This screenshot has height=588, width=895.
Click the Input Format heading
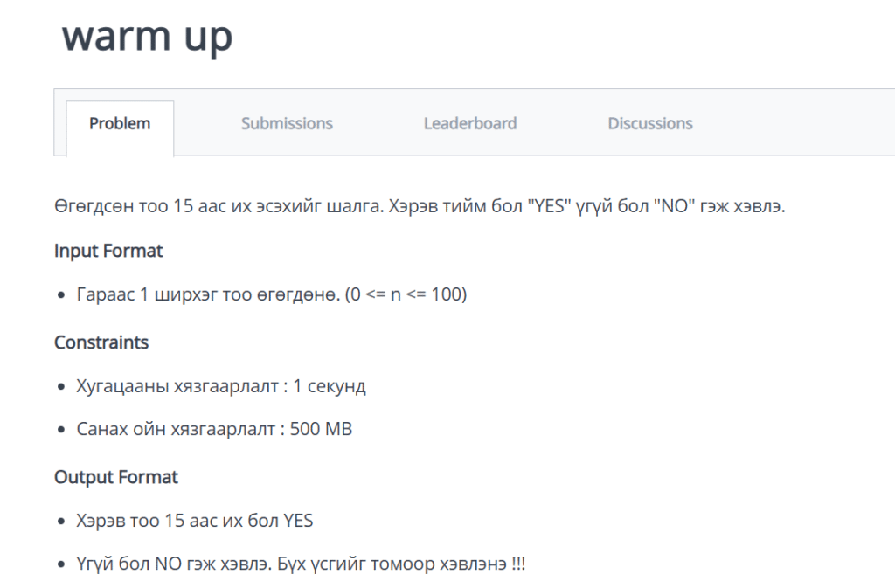108,252
